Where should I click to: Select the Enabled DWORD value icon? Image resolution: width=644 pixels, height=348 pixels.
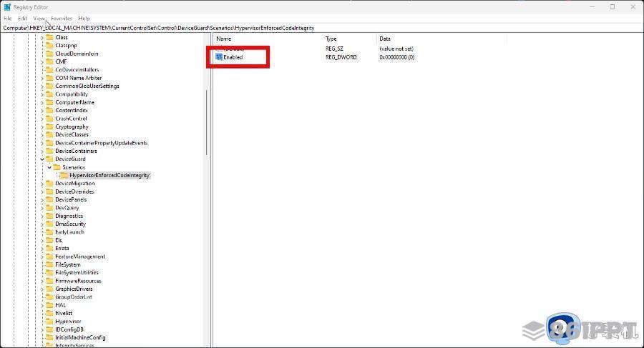pyautogui.click(x=219, y=57)
